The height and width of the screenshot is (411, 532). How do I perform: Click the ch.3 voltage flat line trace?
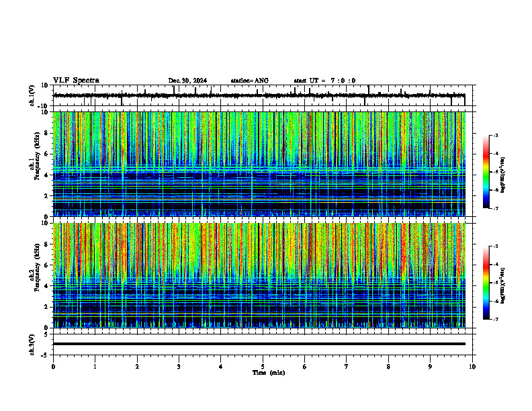pyautogui.click(x=259, y=344)
